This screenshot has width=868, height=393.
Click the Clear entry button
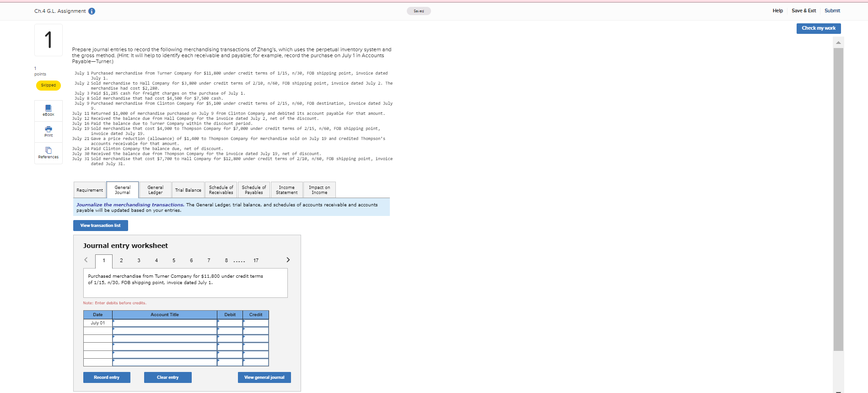tap(167, 377)
